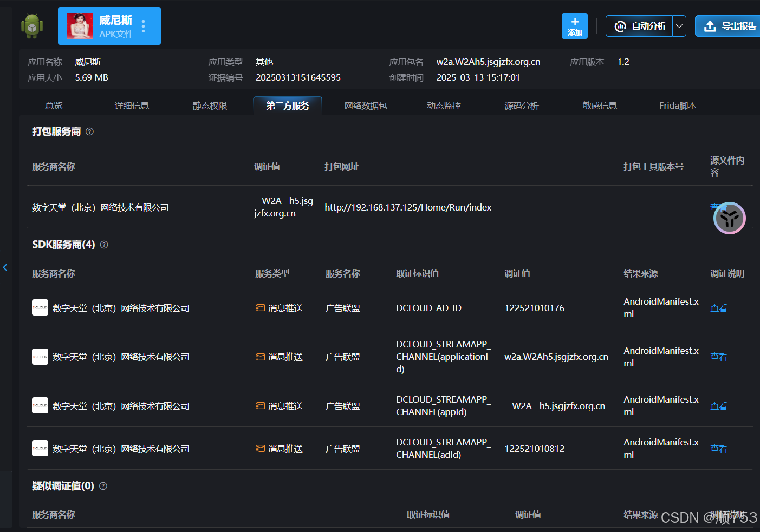Click 查看 link for CHANNEL(adId) row
The image size is (760, 532).
pos(719,449)
